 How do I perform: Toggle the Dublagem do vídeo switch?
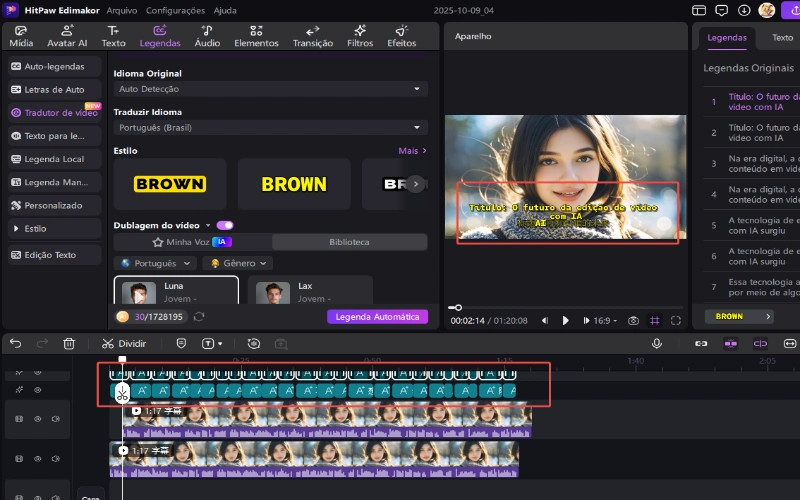(x=224, y=225)
